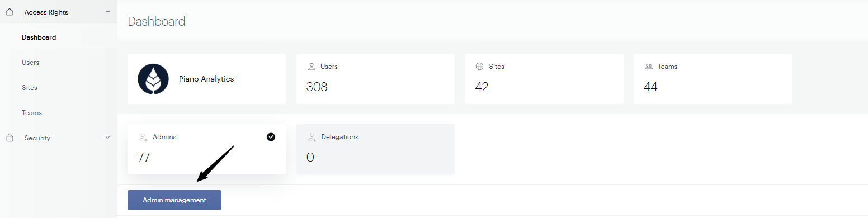
Task: Open the Users card label
Action: coord(329,66)
